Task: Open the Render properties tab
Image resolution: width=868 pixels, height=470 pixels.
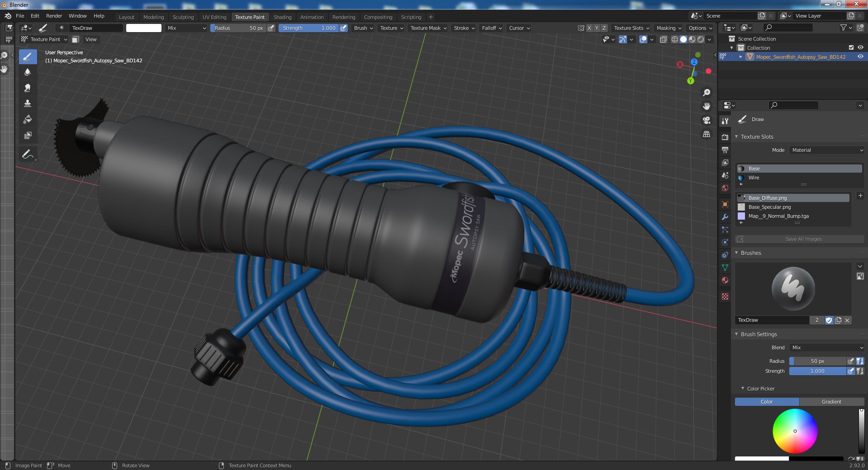Action: coord(725,137)
